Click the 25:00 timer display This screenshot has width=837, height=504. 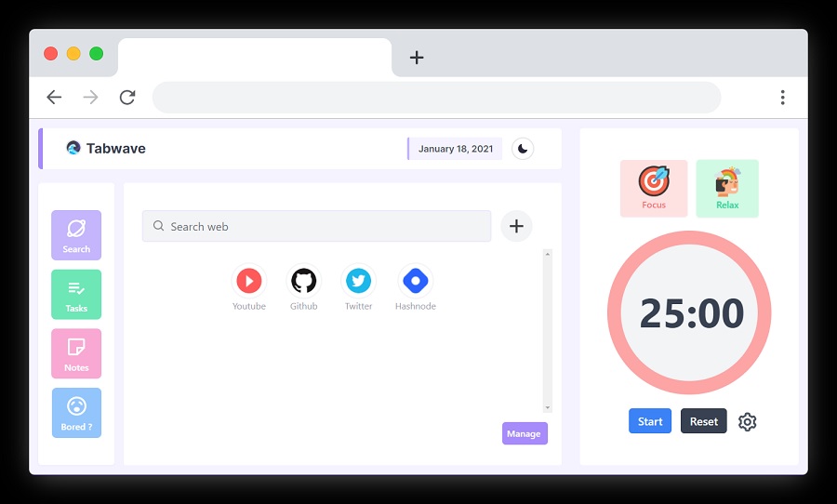691,312
